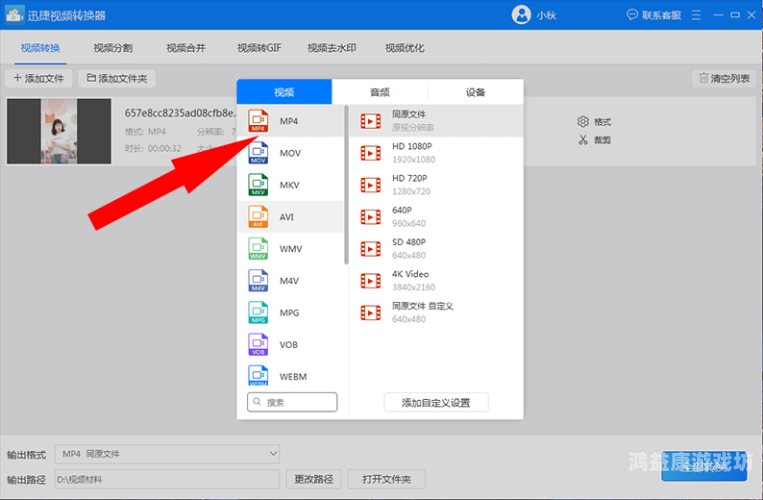The width and height of the screenshot is (763, 500).
Task: Select the 640P preset icon
Action: pyautogui.click(x=371, y=217)
